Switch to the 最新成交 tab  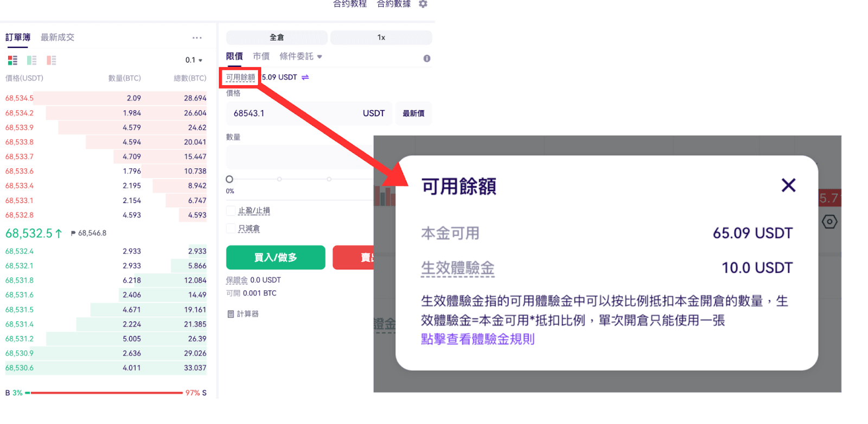(58, 37)
